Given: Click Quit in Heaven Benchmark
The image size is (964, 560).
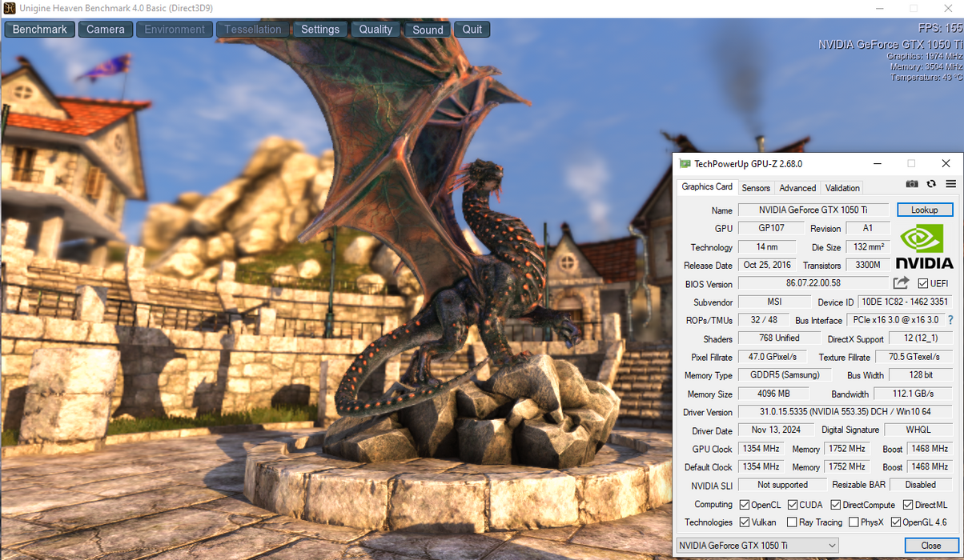Looking at the screenshot, I should (x=472, y=30).
